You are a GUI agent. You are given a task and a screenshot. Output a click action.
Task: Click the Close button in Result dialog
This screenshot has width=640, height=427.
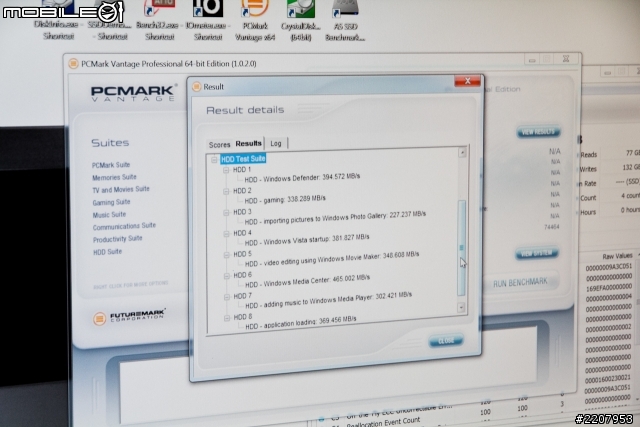[x=446, y=340]
